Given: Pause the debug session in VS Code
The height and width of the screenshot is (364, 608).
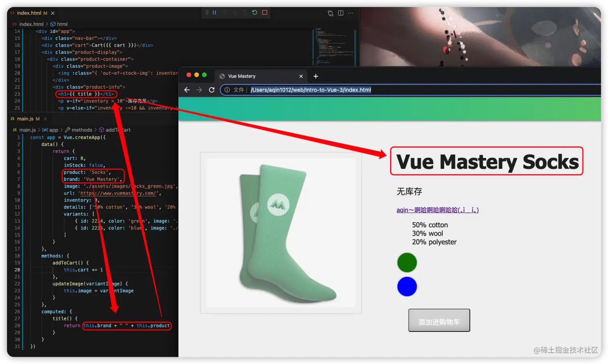Looking at the screenshot, I should 214,12.
